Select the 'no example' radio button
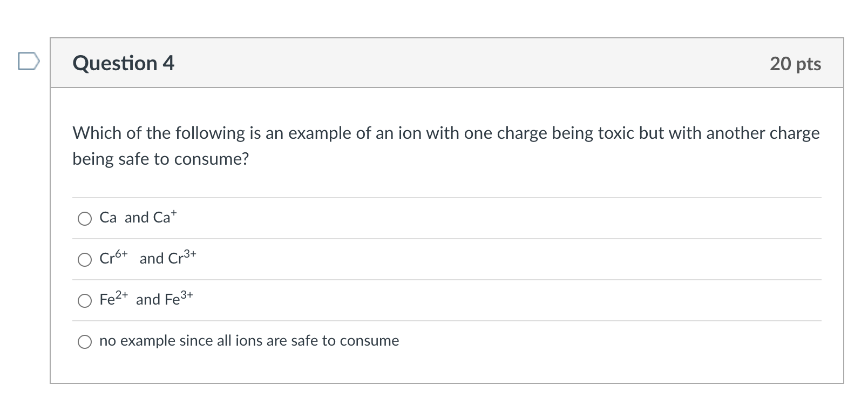868x418 pixels. click(x=85, y=342)
